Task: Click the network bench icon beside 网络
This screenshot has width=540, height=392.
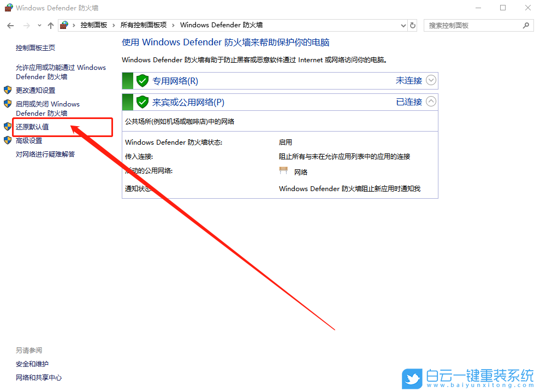Action: coord(283,170)
